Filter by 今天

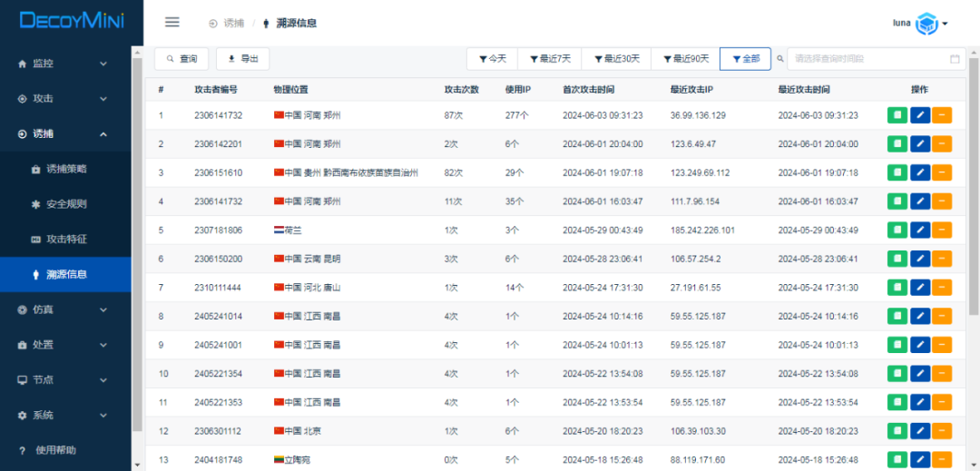click(493, 59)
